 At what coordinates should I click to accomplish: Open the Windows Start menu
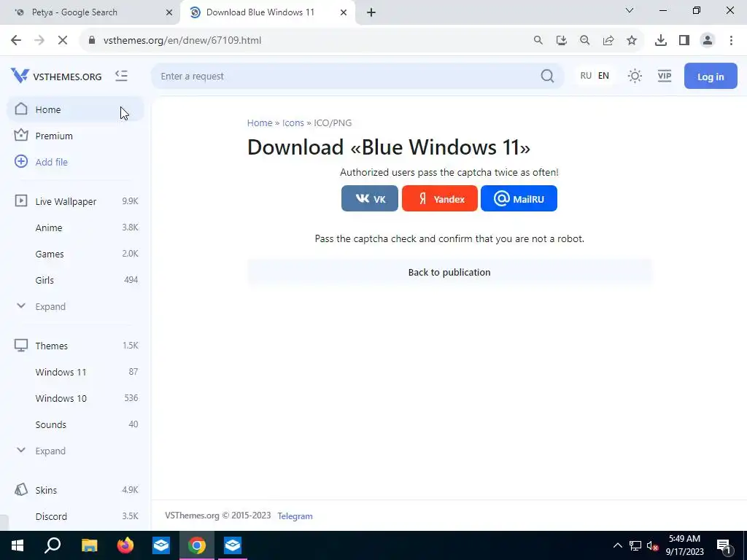point(18,545)
